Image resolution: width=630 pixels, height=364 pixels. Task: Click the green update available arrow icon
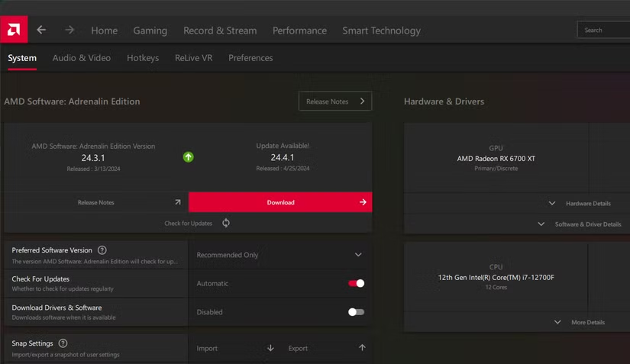188,157
